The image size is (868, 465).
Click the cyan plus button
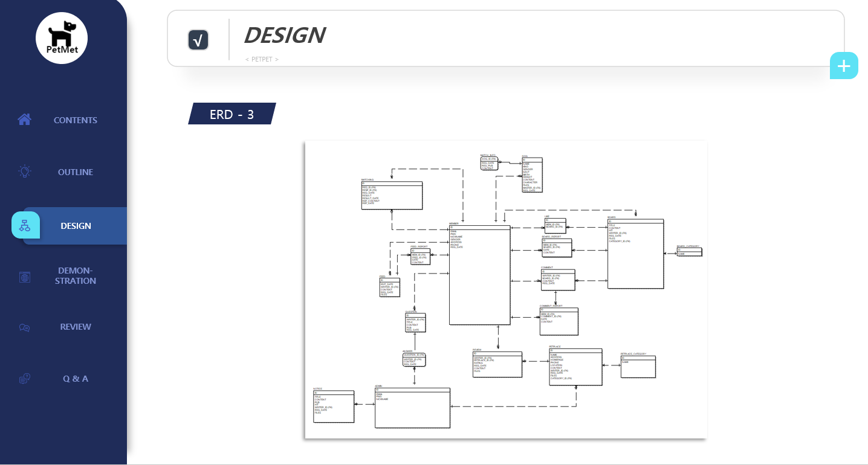click(844, 65)
